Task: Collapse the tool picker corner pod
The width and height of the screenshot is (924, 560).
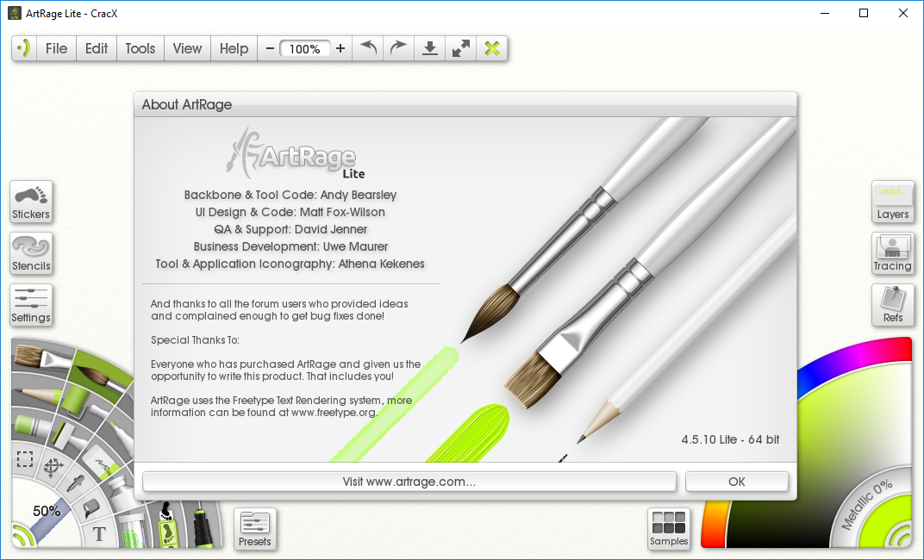Action: tap(22, 535)
